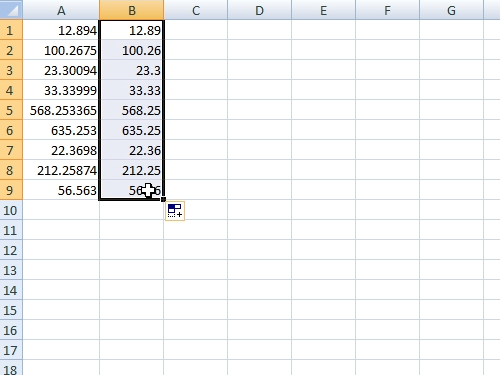500x375 pixels.
Task: Select column D header
Action: click(259, 10)
